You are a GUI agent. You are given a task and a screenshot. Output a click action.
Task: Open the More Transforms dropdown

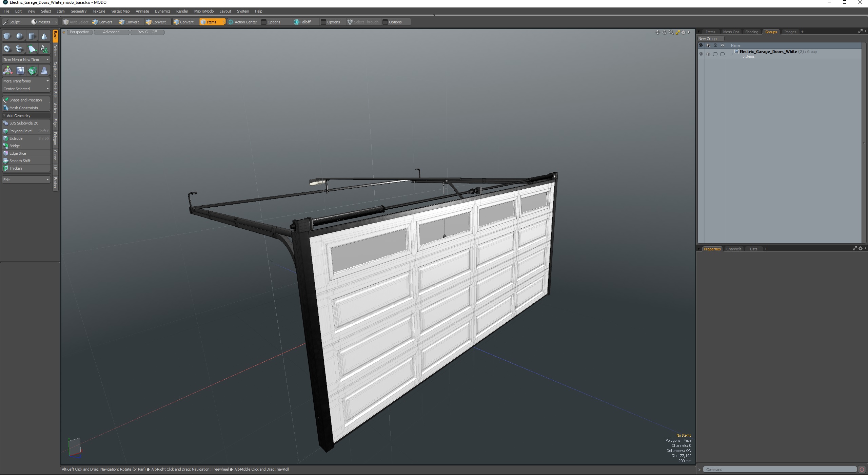26,81
